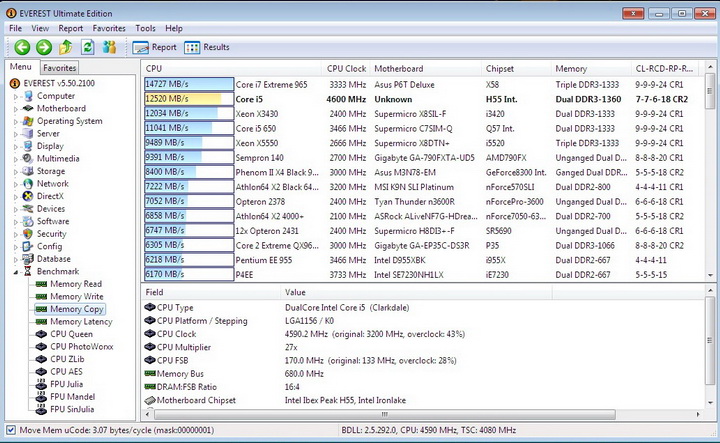Image resolution: width=720 pixels, height=443 pixels.
Task: Open the Report menu
Action: pos(71,28)
